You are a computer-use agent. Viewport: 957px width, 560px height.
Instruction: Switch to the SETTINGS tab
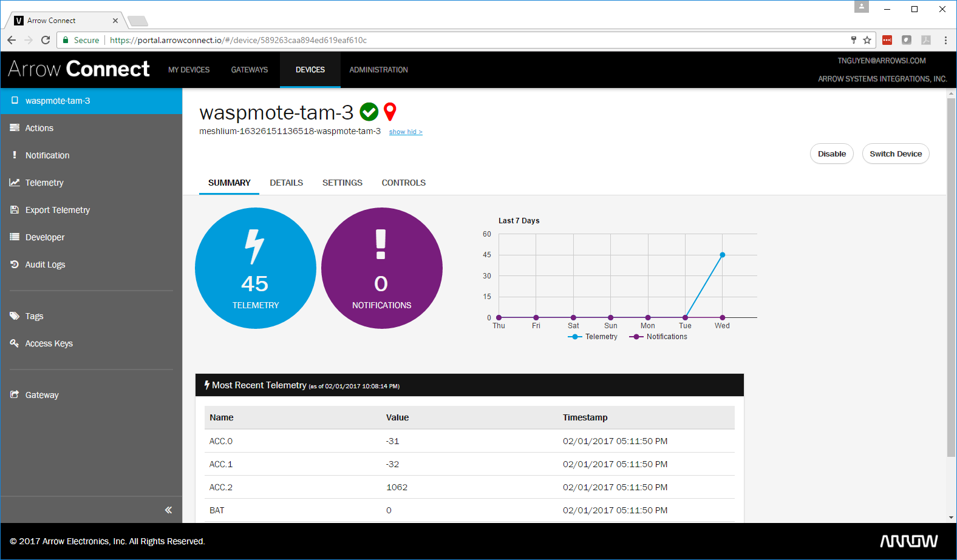(x=342, y=183)
